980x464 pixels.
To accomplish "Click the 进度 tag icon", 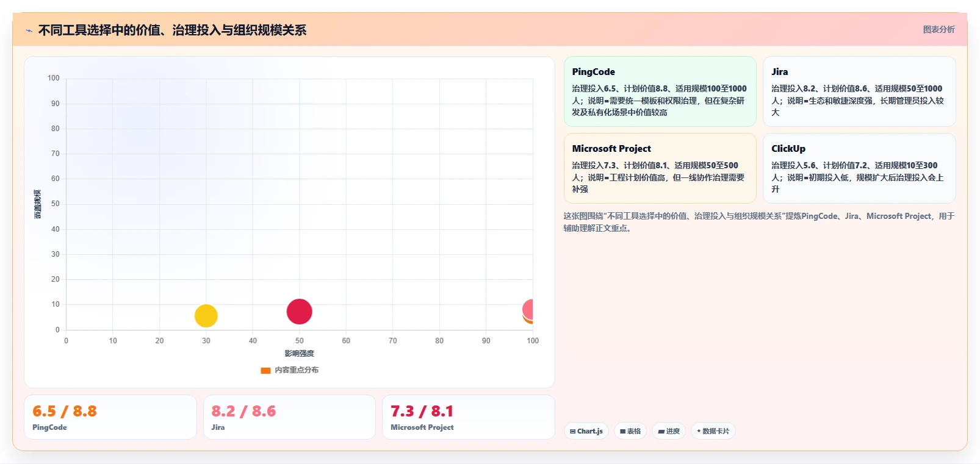I will tap(661, 432).
